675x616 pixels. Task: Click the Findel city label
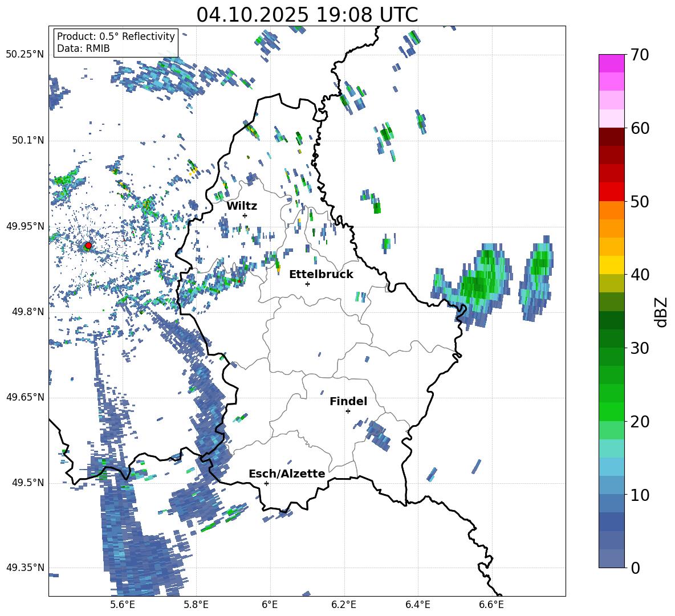[x=348, y=401]
